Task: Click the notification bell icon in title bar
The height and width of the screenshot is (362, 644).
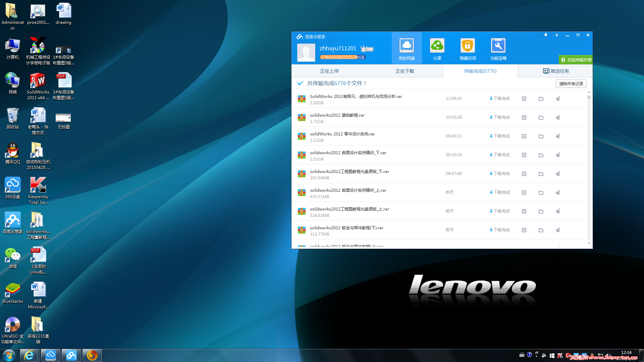Action: click(546, 35)
